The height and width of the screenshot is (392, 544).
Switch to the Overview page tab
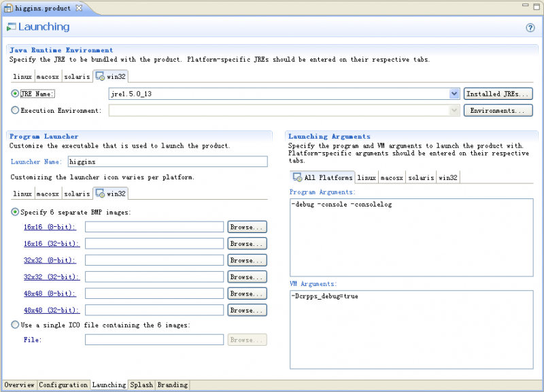coord(20,385)
